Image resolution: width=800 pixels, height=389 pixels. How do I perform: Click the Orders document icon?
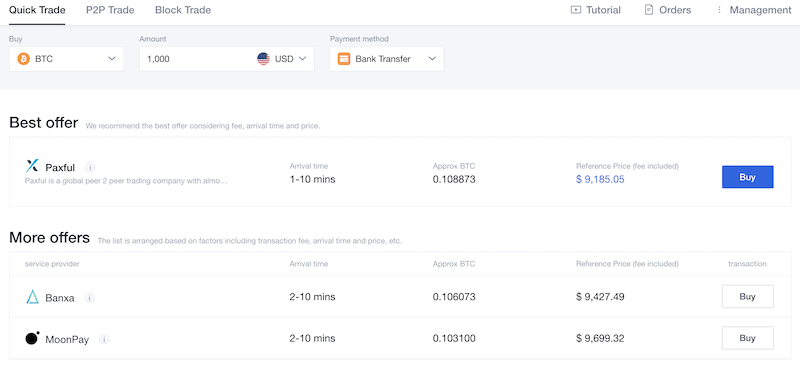click(649, 10)
